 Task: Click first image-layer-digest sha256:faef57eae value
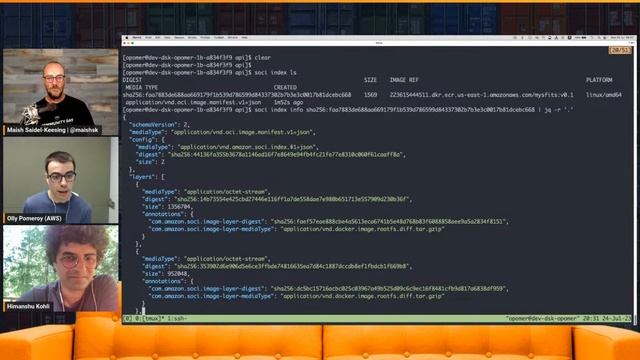390,222
